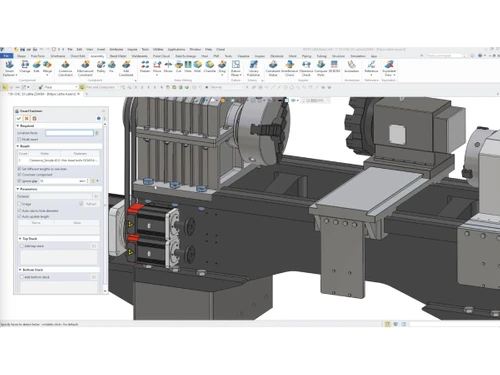Open the Library Publisher tool

pyautogui.click(x=254, y=68)
